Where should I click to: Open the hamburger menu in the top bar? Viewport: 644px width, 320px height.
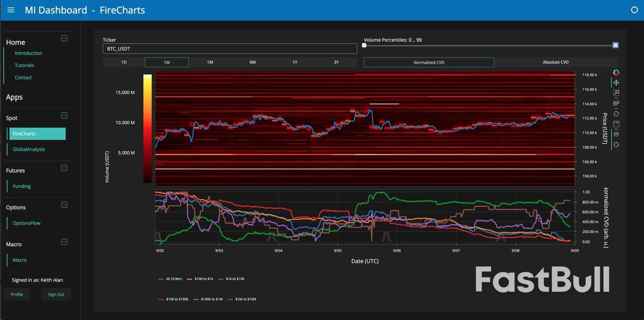click(11, 10)
